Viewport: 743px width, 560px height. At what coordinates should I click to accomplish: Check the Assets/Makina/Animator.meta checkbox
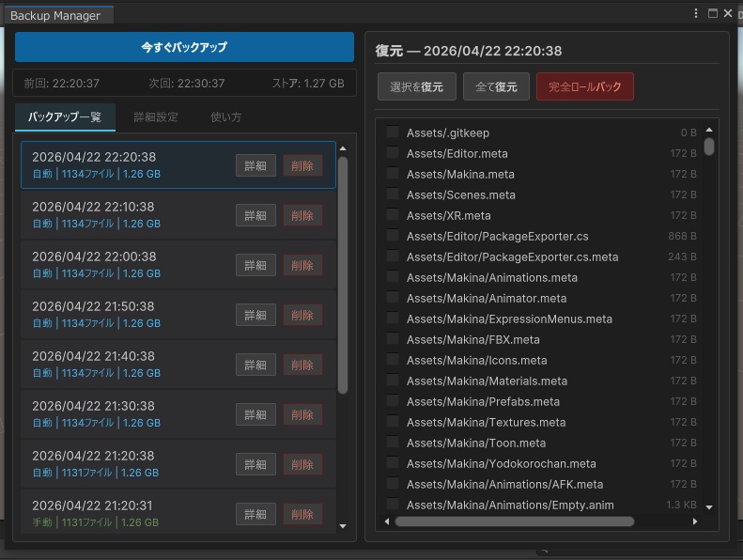coord(393,297)
